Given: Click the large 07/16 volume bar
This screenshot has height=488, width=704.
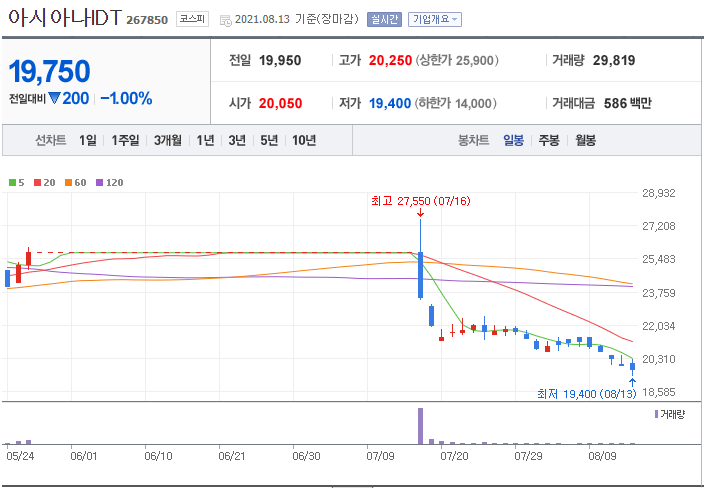Looking at the screenshot, I should click(x=420, y=426).
